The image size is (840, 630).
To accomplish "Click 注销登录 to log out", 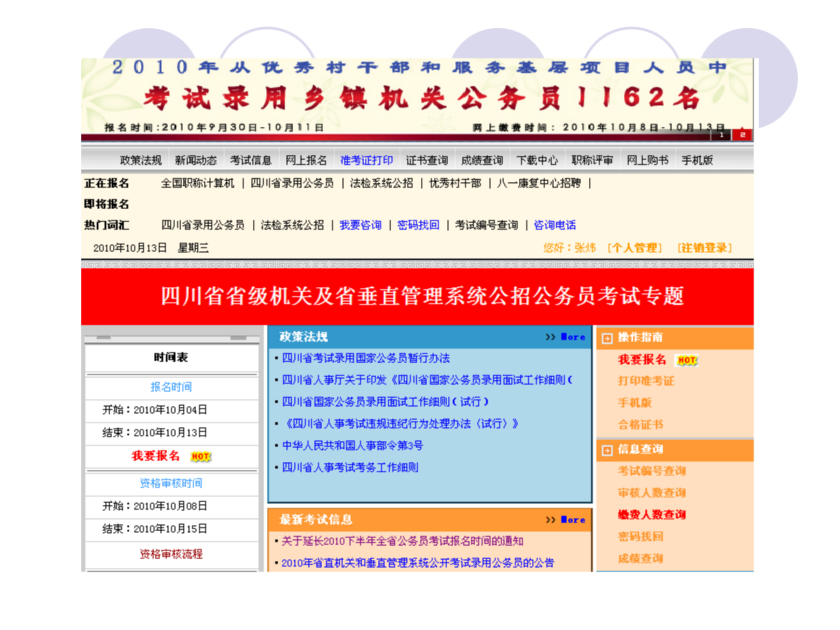I will click(705, 248).
